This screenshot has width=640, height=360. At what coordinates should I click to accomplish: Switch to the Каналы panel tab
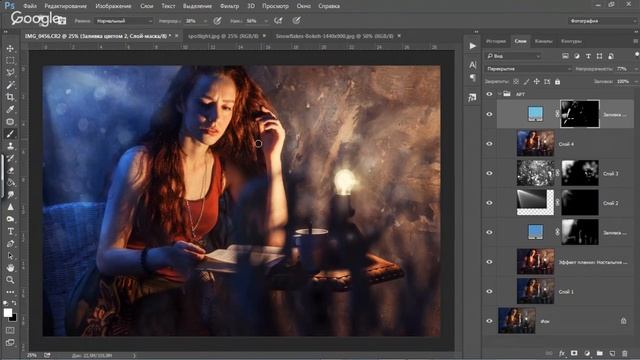(x=543, y=41)
